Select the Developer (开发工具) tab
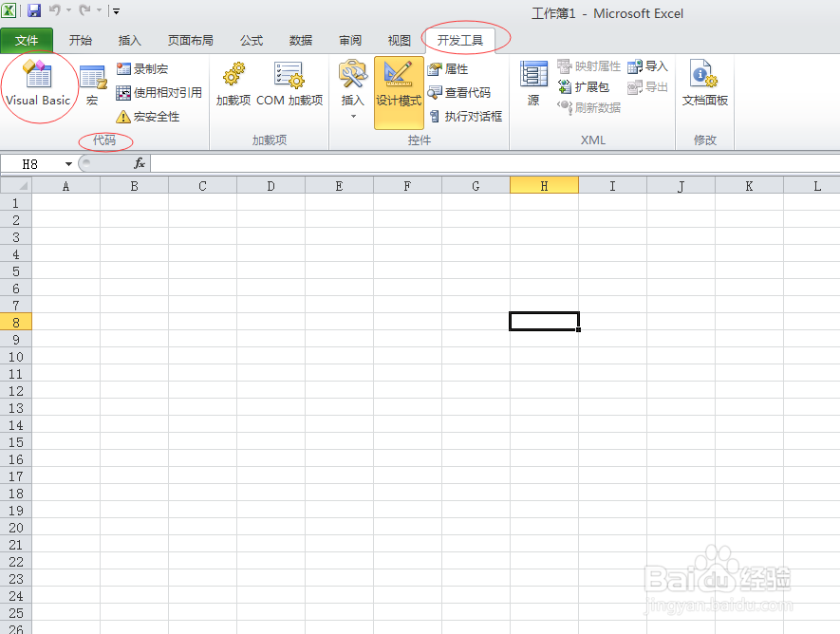Viewport: 840px width, 634px height. tap(460, 40)
